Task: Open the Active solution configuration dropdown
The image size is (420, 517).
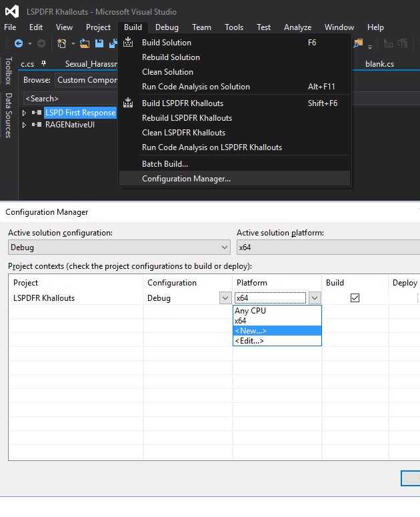Action: tap(224, 247)
